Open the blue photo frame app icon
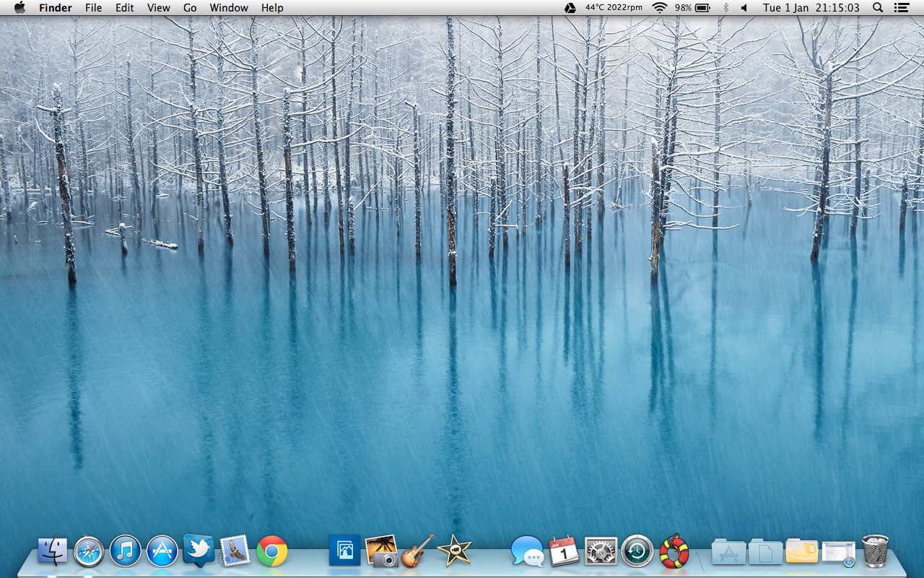 point(344,551)
